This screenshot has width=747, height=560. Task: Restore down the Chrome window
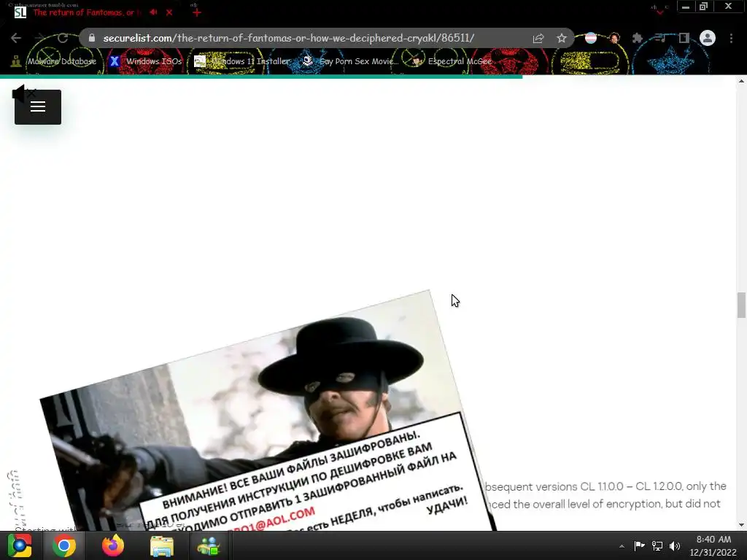(703, 7)
